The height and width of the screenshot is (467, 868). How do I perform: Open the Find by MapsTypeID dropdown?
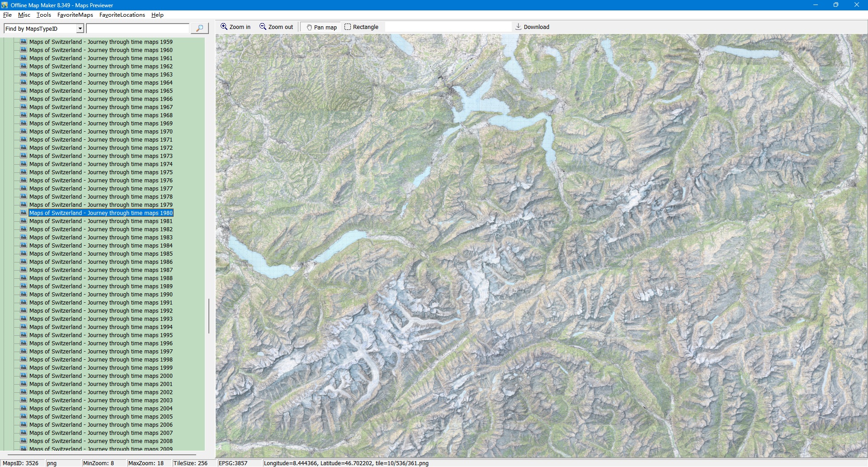(80, 29)
